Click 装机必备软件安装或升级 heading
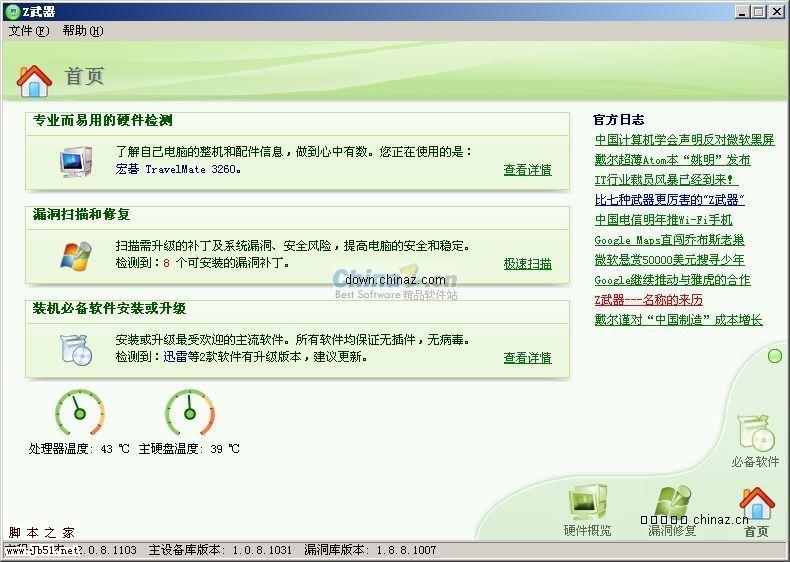790x562 pixels. pos(109,308)
